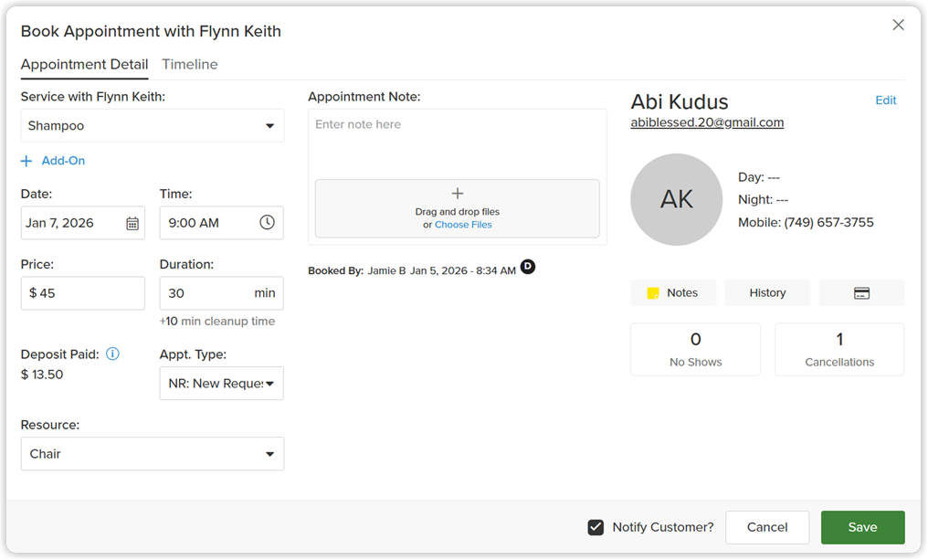Open the Chair resource dropdown
The width and height of the screenshot is (928, 560).
[x=153, y=454]
